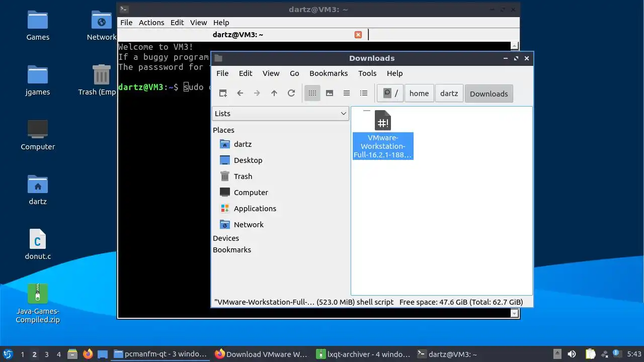The width and height of the screenshot is (644, 362).
Task: Open Help menu in terminal window
Action: point(221,22)
